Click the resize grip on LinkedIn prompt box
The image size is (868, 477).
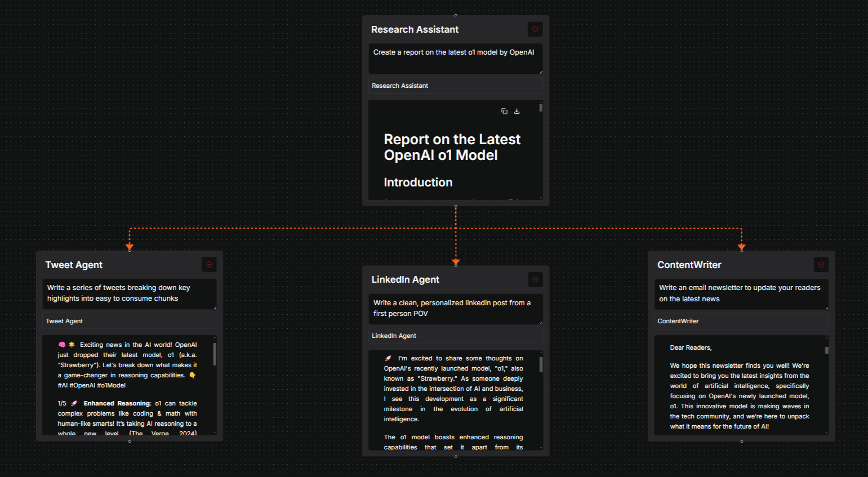coord(541,322)
